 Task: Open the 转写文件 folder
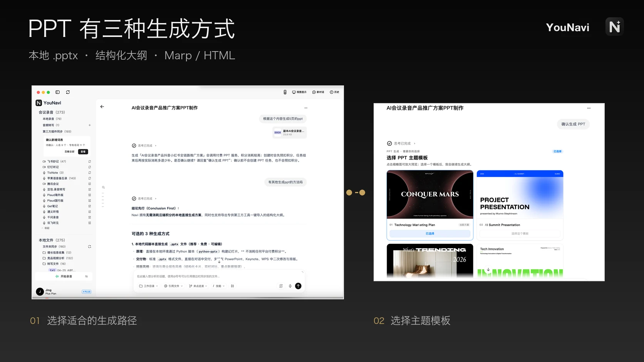54,264
